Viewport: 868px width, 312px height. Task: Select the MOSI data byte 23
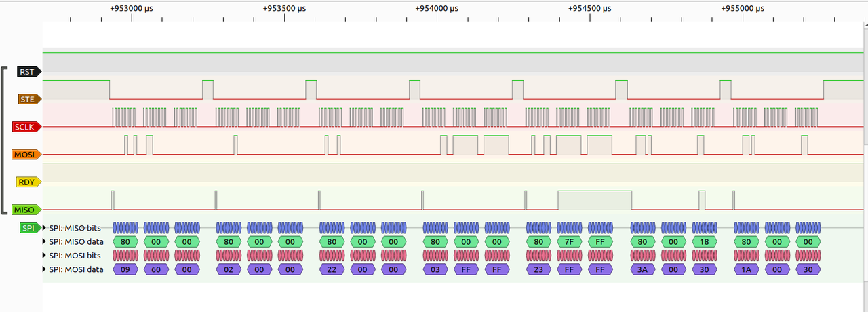coord(538,269)
